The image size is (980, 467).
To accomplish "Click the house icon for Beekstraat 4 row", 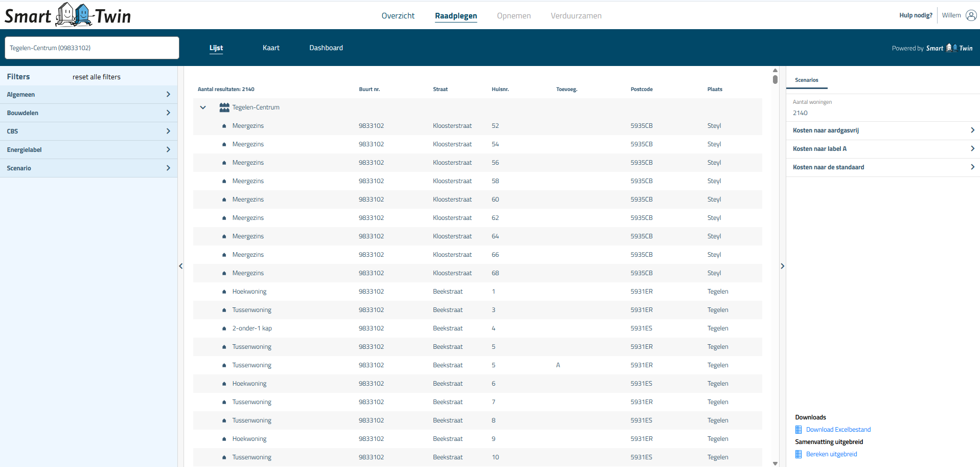I will pyautogui.click(x=224, y=328).
